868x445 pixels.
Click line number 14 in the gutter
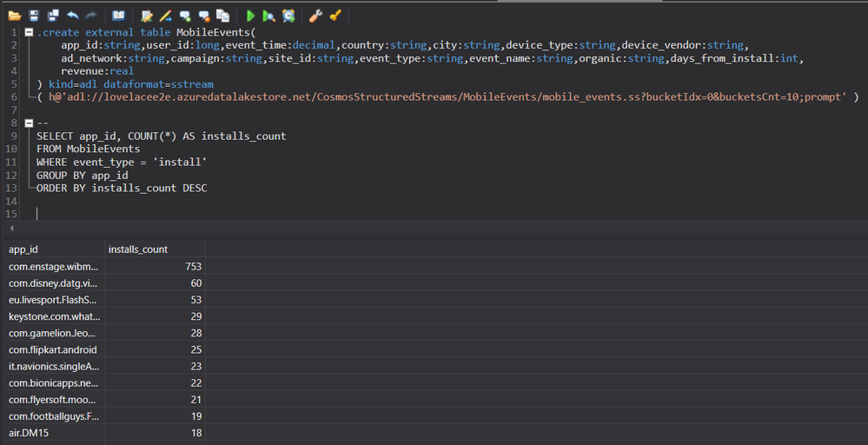point(11,201)
